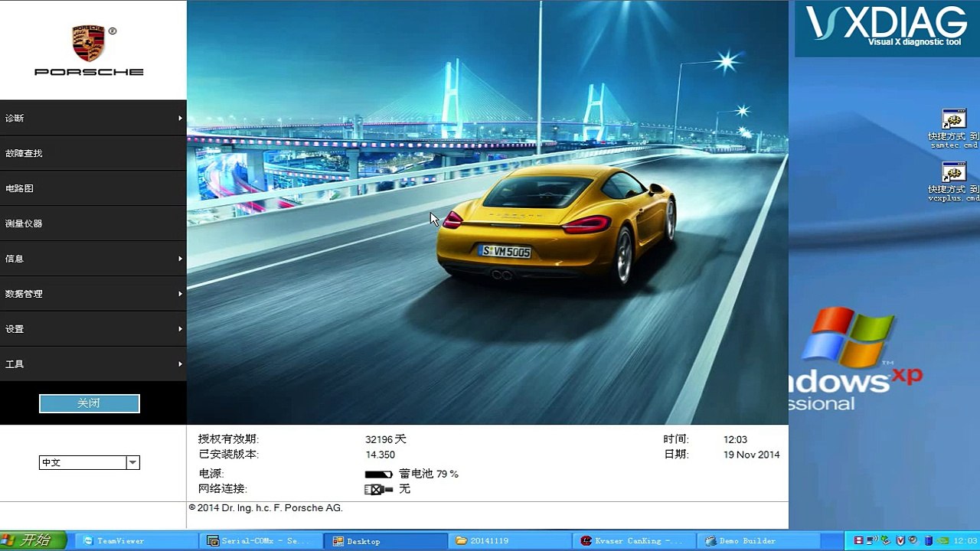Expand the 数据管理 submenu arrow

click(x=180, y=294)
